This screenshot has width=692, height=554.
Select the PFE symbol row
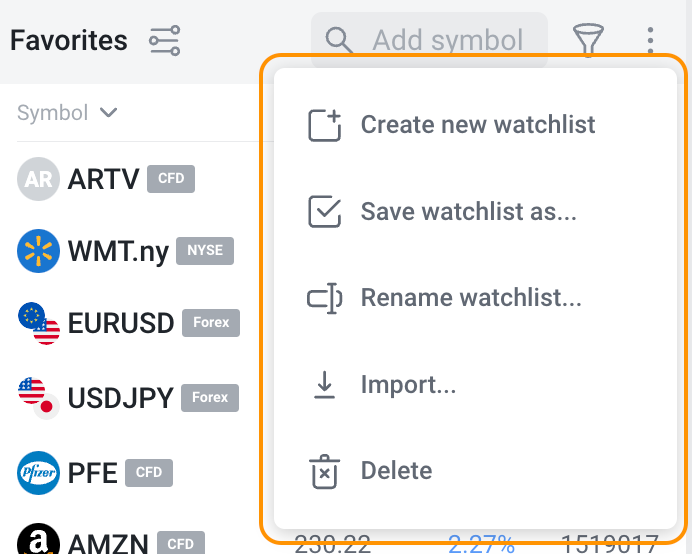pos(93,472)
